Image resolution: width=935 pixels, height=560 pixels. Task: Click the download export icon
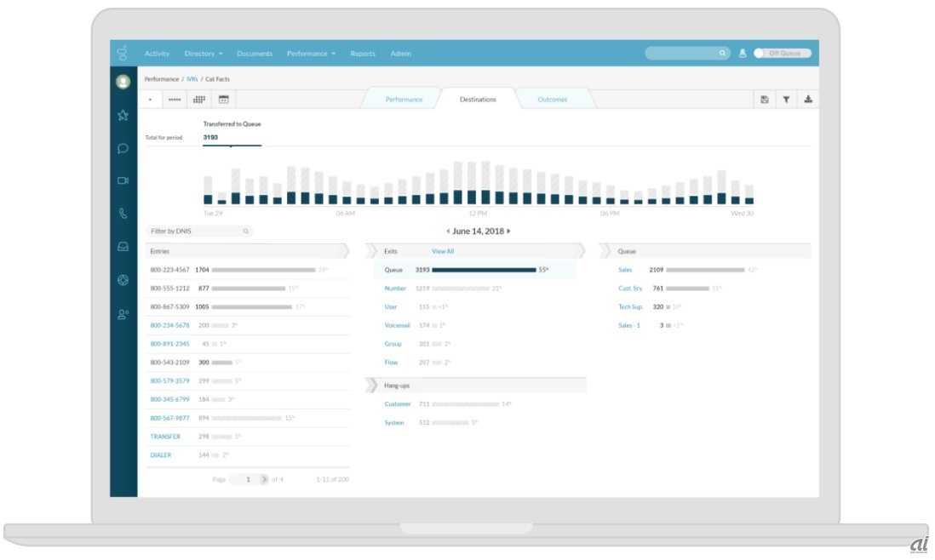point(808,100)
